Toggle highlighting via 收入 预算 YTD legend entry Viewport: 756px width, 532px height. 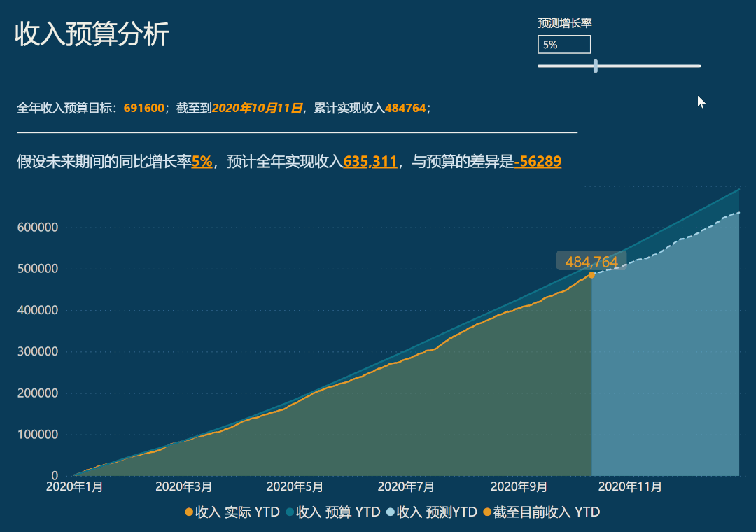pyautogui.click(x=329, y=512)
